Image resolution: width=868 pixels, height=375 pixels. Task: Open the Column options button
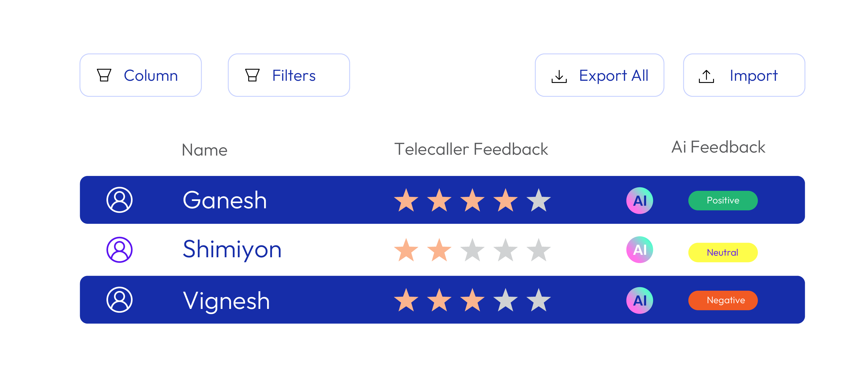point(140,75)
